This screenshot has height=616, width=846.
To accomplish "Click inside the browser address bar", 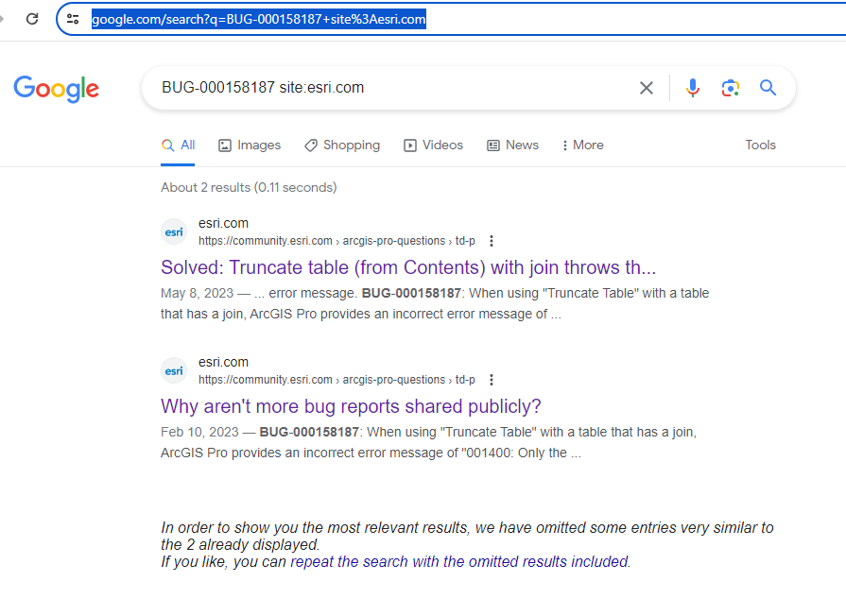I will click(x=255, y=18).
